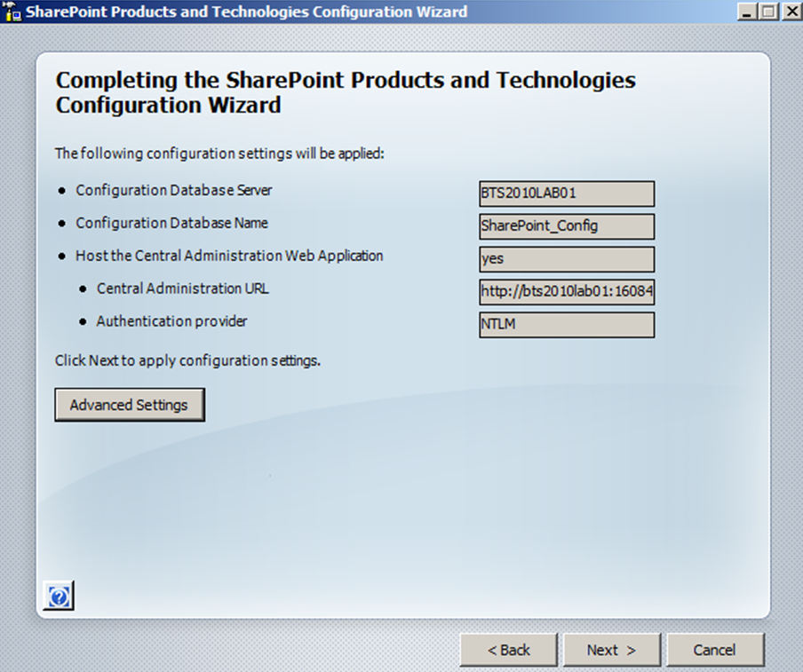Click the wizard icon in title bar
Viewport: 803px width, 672px height.
(x=12, y=12)
